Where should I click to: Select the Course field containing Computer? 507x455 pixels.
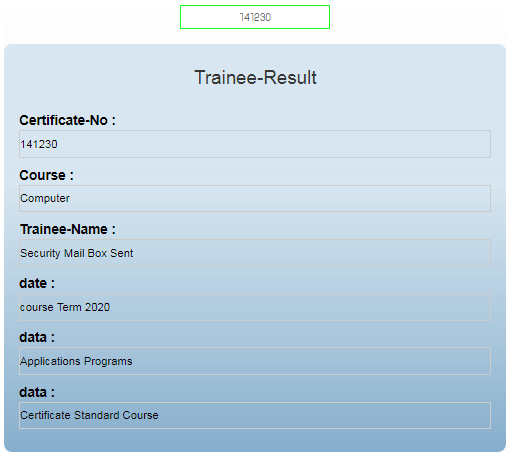pyautogui.click(x=255, y=198)
